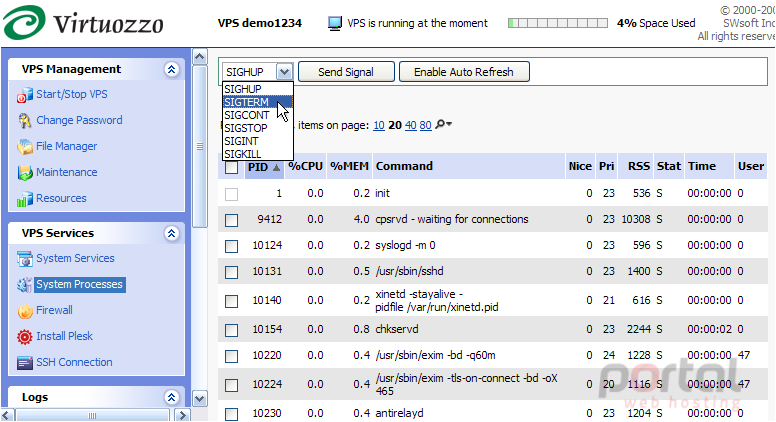Choose SIGSTOP from the signal list
The width and height of the screenshot is (776, 422).
click(x=258, y=128)
